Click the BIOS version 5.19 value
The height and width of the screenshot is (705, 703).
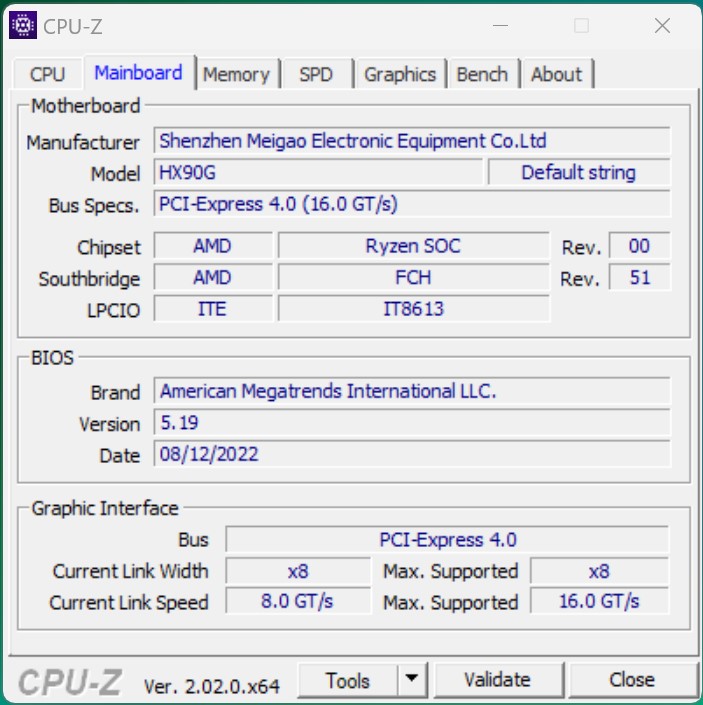412,422
